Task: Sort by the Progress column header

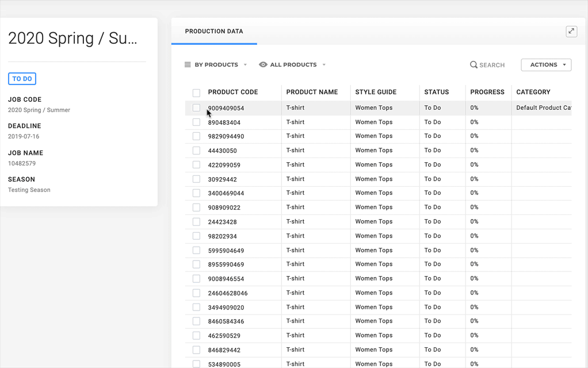Action: [487, 92]
